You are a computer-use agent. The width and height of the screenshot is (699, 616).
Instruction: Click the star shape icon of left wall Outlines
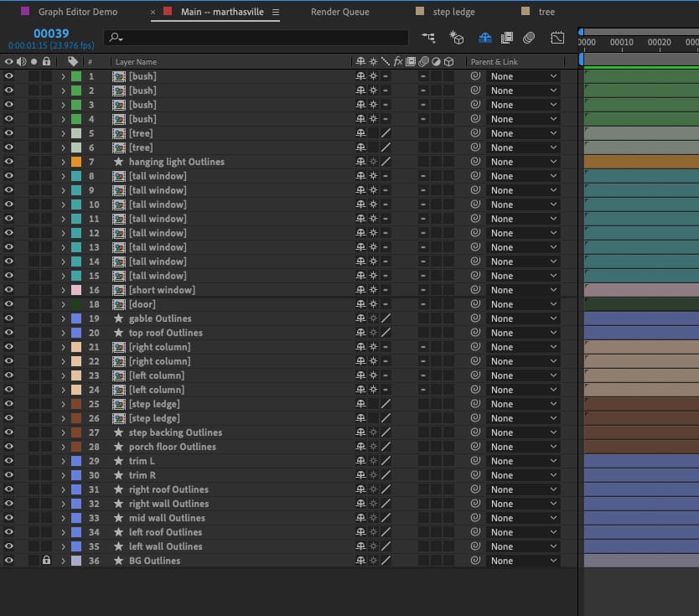click(118, 546)
